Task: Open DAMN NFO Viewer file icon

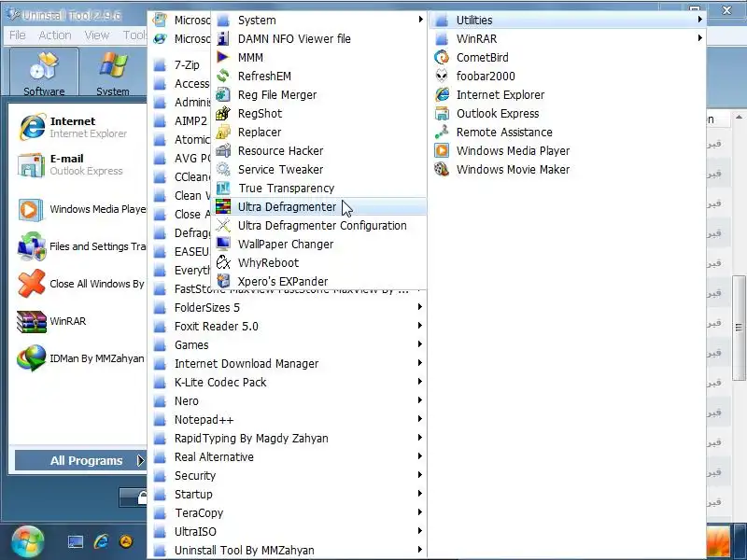Action: 223,38
